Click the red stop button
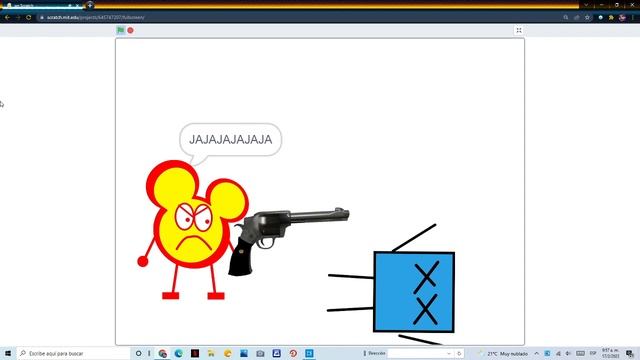Viewport: 640px width, 360px height. [x=130, y=30]
